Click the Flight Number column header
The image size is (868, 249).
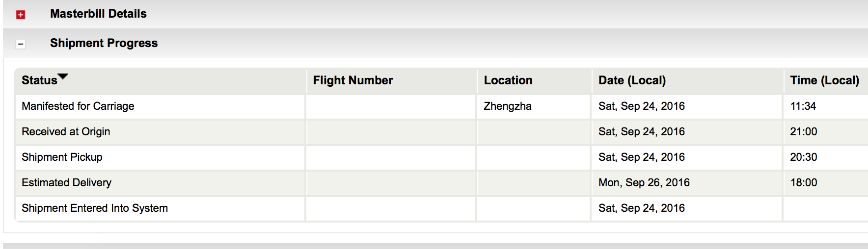pos(353,80)
